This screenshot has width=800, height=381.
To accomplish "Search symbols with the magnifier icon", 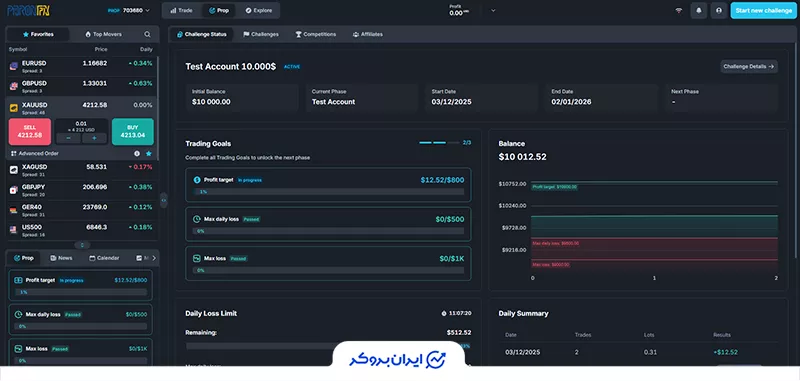I will pyautogui.click(x=147, y=34).
